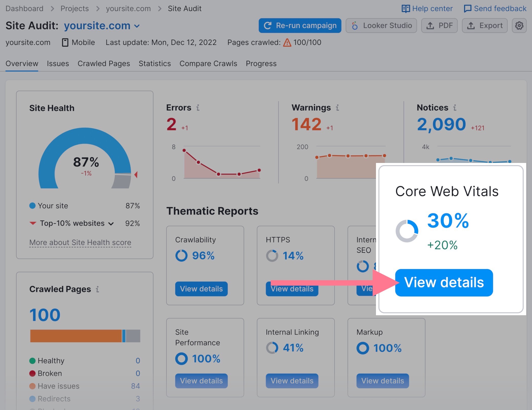Click the site health score gauge
Image resolution: width=532 pixels, height=410 pixels.
click(85, 159)
